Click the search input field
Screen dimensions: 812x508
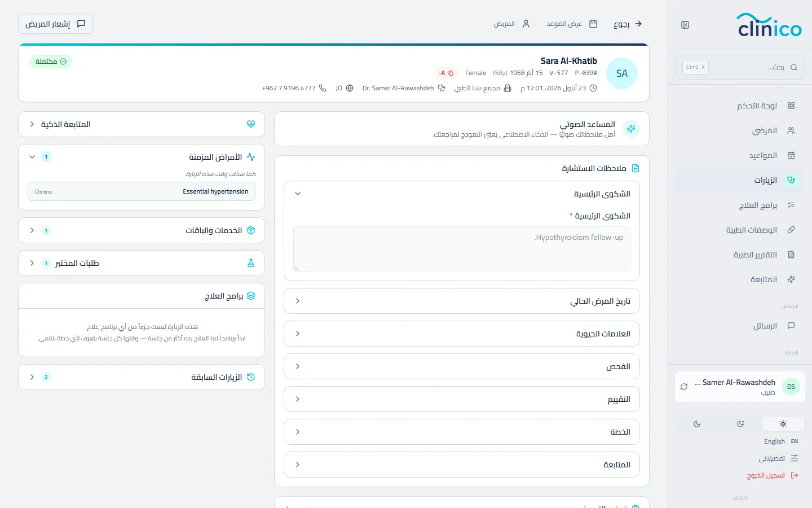point(740,67)
